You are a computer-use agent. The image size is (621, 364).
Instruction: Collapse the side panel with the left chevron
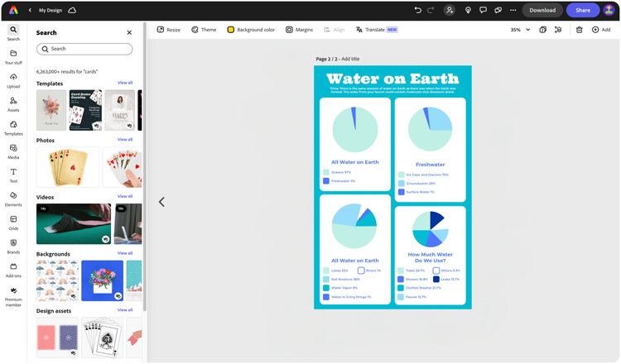coord(161,202)
